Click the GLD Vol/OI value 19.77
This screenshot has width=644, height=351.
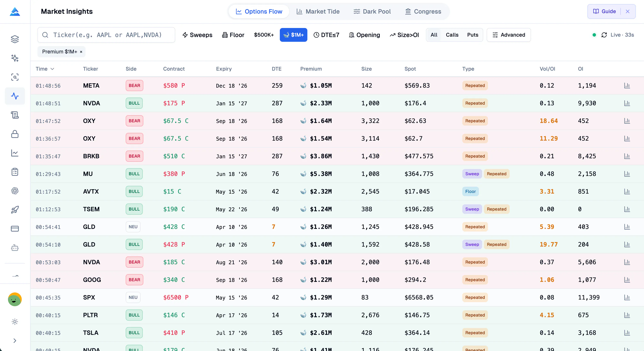click(x=548, y=244)
